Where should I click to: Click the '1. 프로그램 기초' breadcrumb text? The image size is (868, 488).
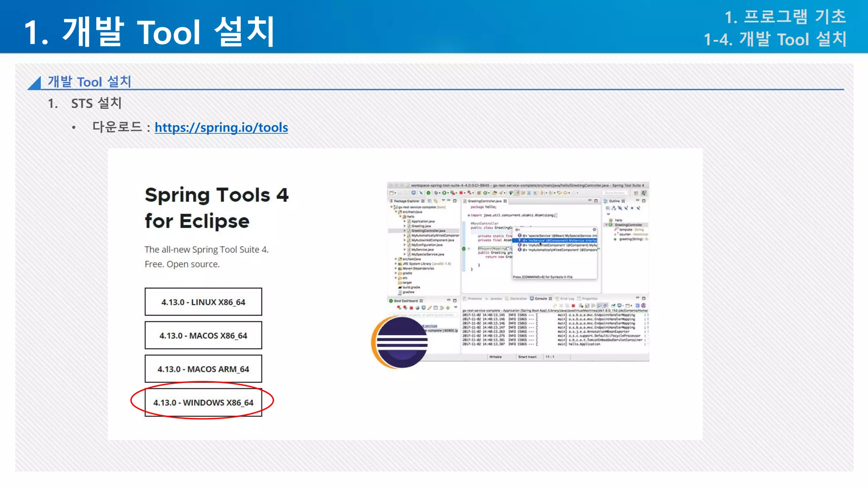(785, 17)
